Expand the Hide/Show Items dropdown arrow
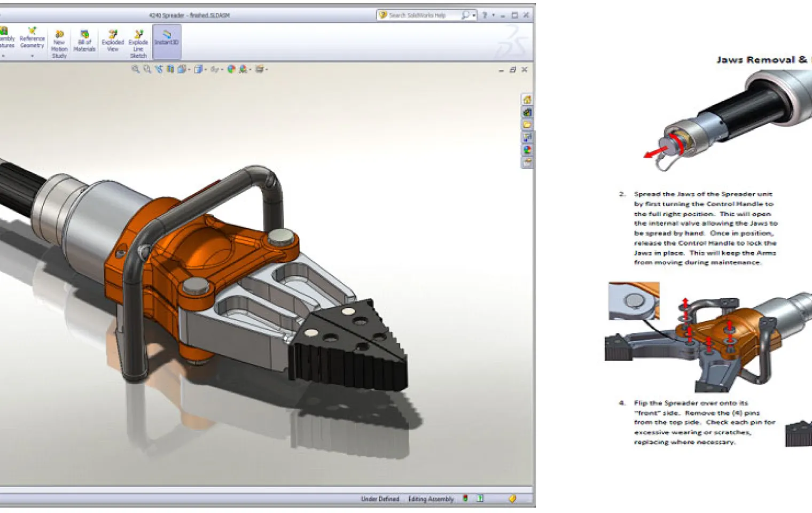 click(x=222, y=69)
